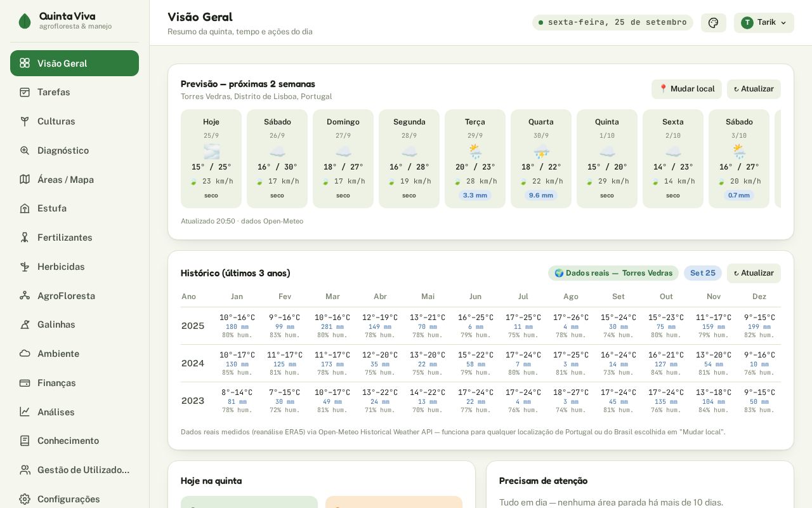This screenshot has width=812, height=508.
Task: Click the Sábado 3/10 shower weather icon
Action: [739, 151]
